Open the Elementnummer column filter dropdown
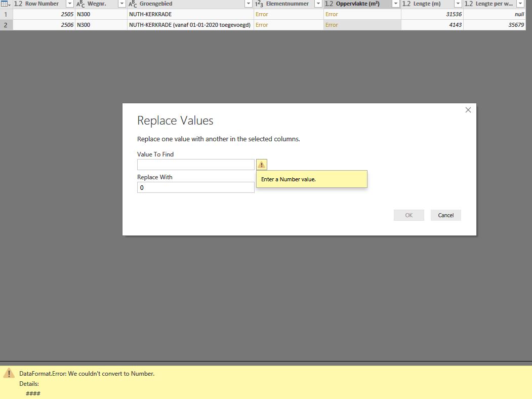 pos(318,4)
